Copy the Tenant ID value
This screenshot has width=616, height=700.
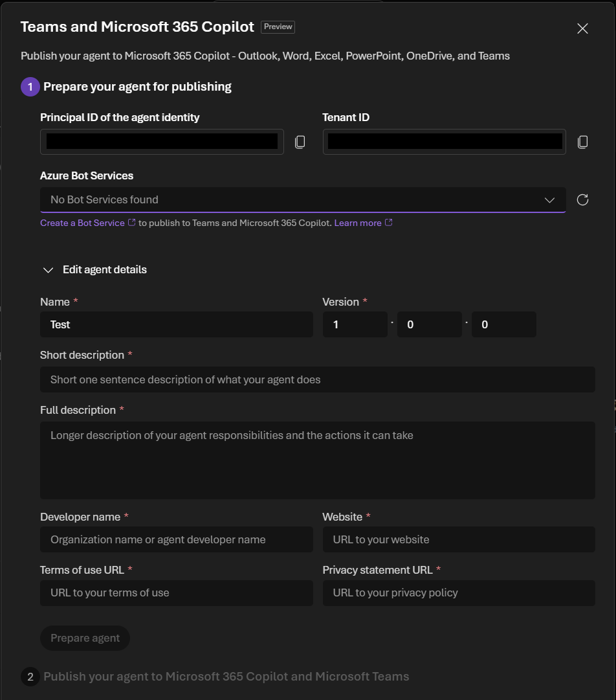(582, 142)
